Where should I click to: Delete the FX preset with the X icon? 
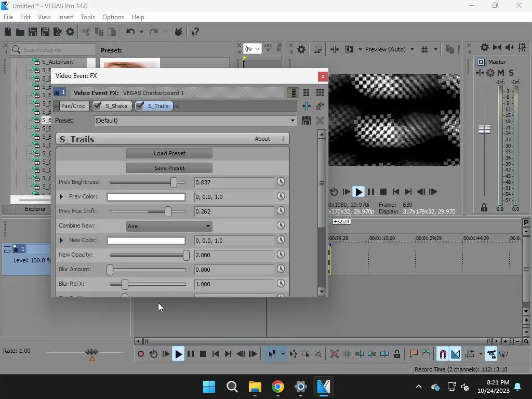pos(320,121)
